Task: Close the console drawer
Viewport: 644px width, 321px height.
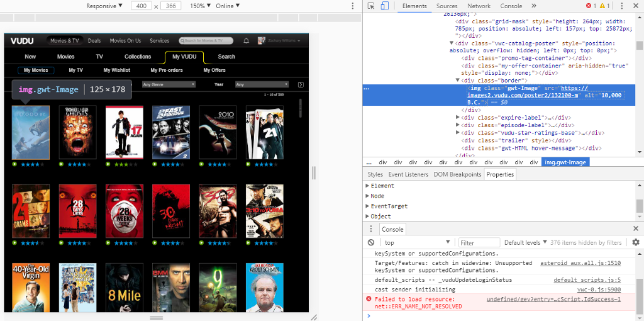Action: pos(636,229)
